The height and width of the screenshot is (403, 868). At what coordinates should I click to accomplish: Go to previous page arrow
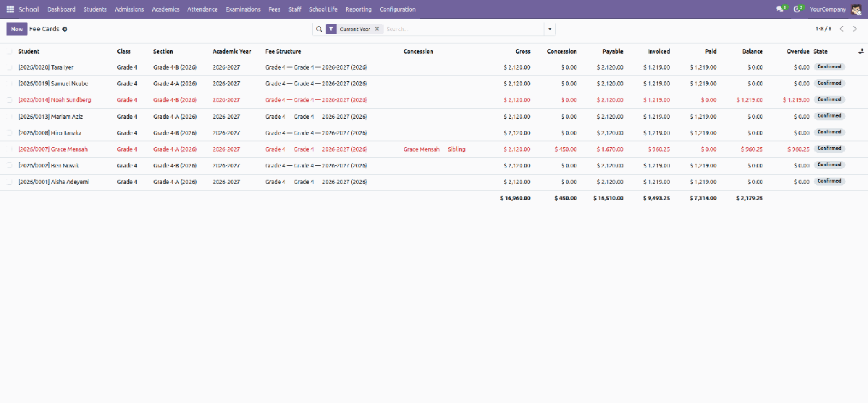[841, 29]
